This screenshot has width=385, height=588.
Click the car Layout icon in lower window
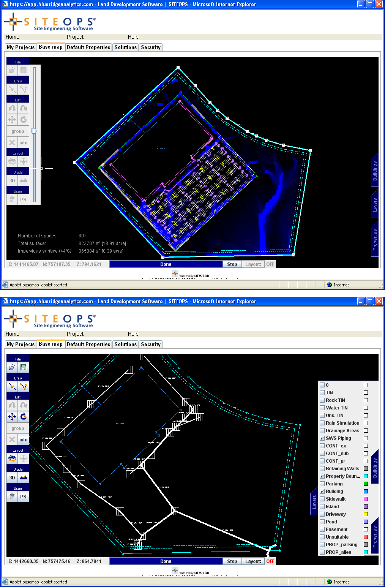pyautogui.click(x=12, y=458)
